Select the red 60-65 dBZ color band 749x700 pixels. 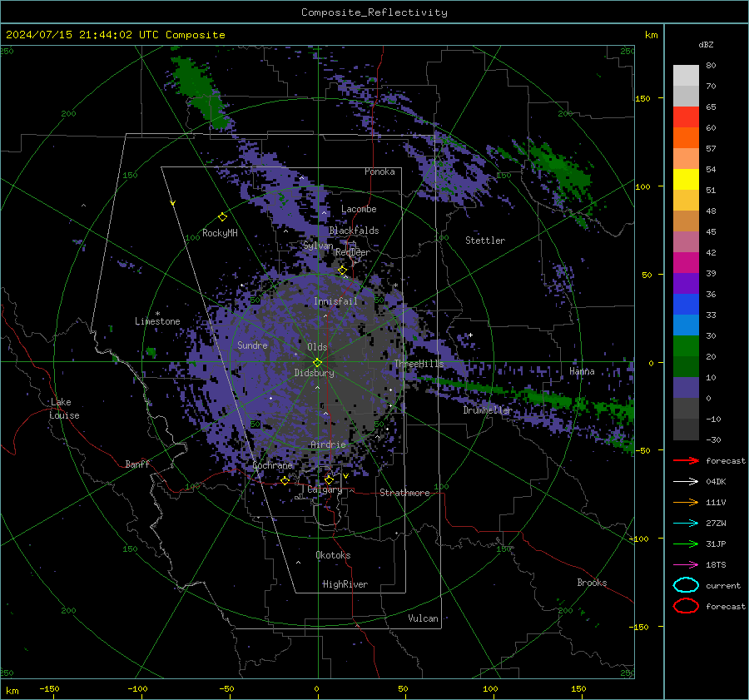click(686, 117)
